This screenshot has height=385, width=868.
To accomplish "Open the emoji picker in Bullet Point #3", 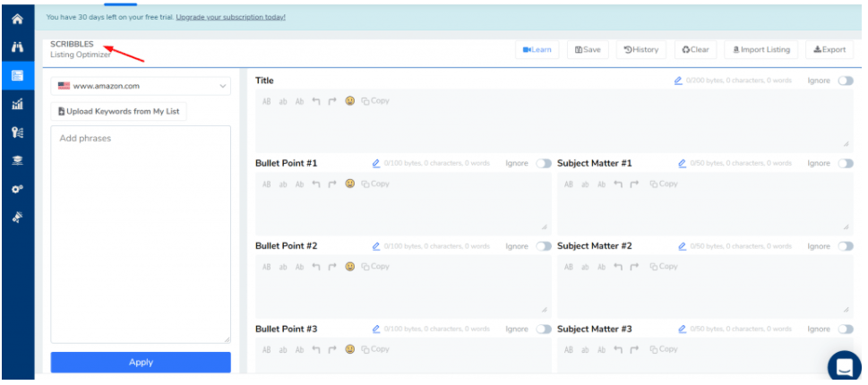I will (350, 349).
